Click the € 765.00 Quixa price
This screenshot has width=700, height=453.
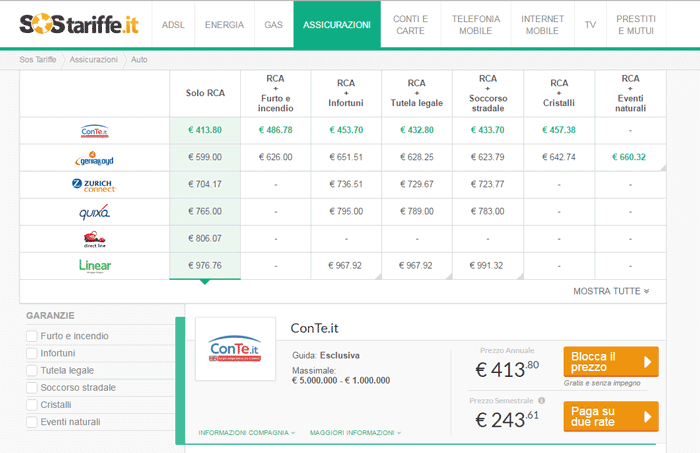[205, 212]
